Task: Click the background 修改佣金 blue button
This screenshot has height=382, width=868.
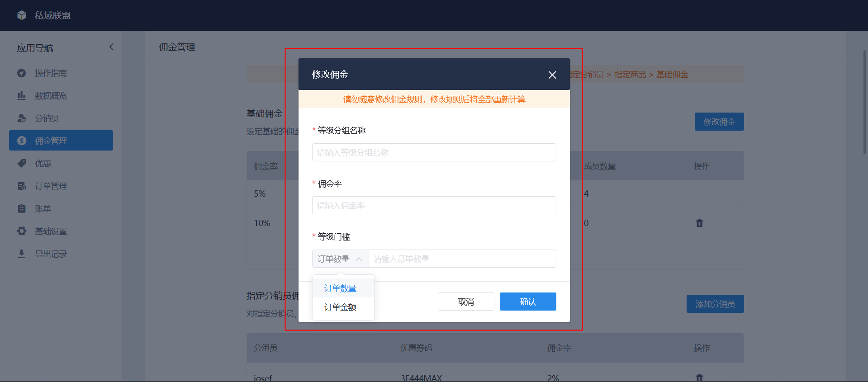Action: [719, 122]
